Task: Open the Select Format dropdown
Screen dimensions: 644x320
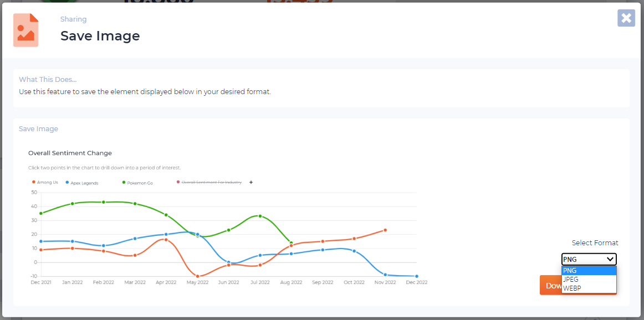Action: coord(589,259)
